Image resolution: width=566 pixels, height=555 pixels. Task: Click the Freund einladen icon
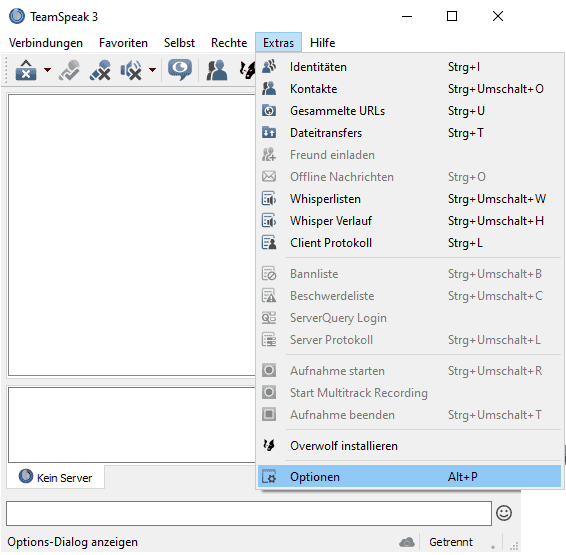point(269,155)
